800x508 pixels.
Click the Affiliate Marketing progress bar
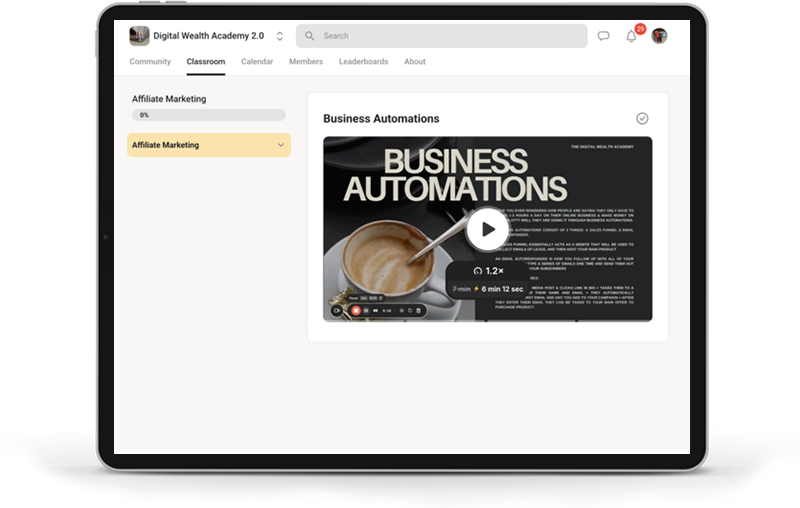(x=209, y=115)
